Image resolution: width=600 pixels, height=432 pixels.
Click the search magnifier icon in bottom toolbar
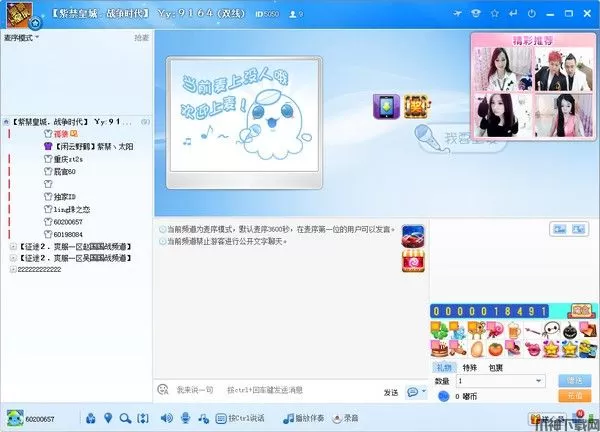(x=125, y=418)
